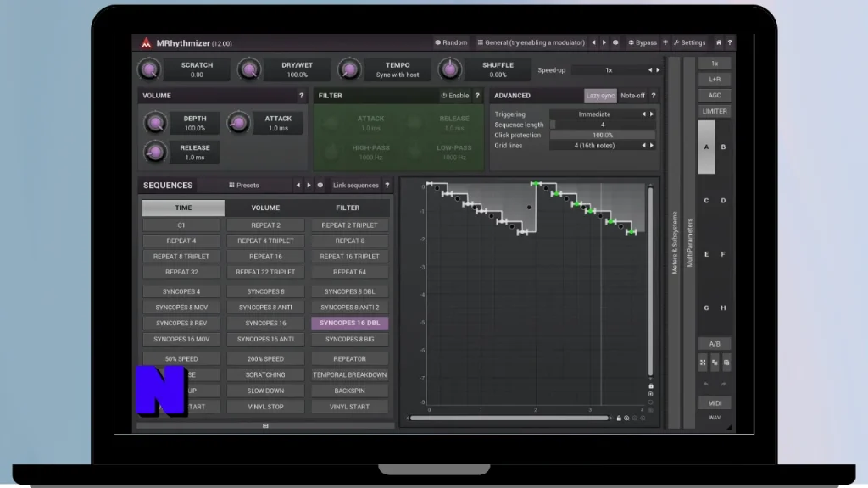Click the MRhythmizer logo icon
Image resolution: width=868 pixels, height=488 pixels.
[x=146, y=42]
